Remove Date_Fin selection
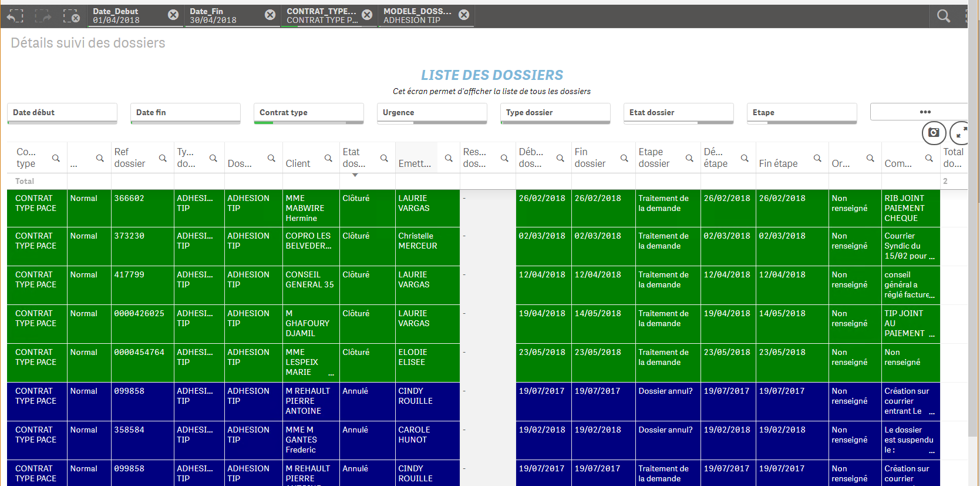 click(270, 15)
